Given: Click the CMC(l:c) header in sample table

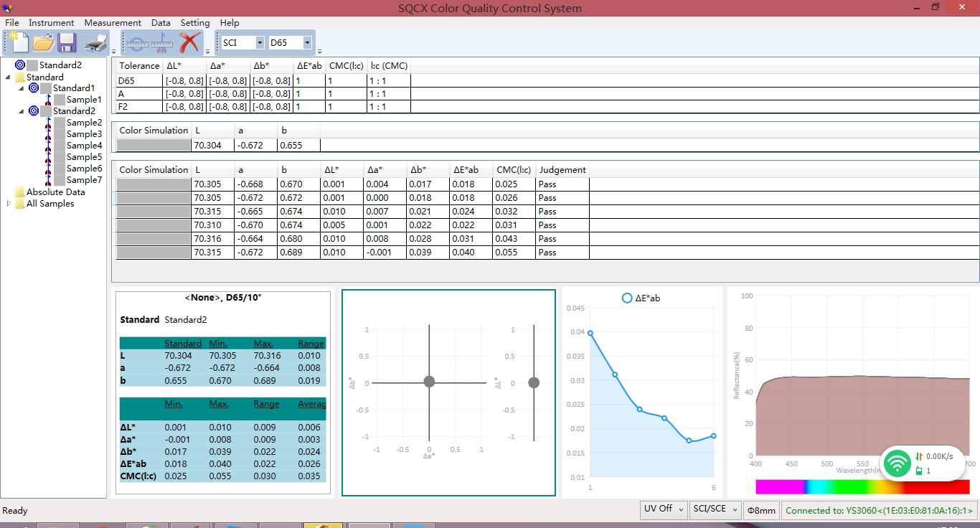Looking at the screenshot, I should tap(514, 170).
